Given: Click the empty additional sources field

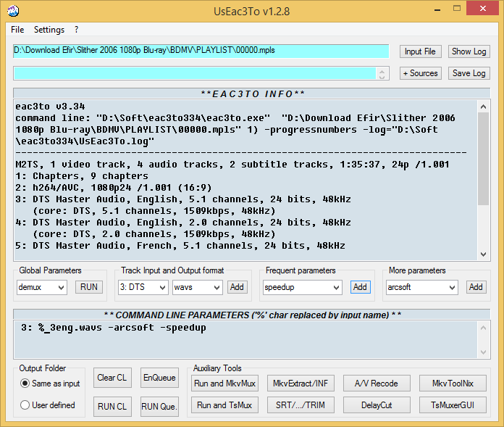Looking at the screenshot, I should click(195, 73).
